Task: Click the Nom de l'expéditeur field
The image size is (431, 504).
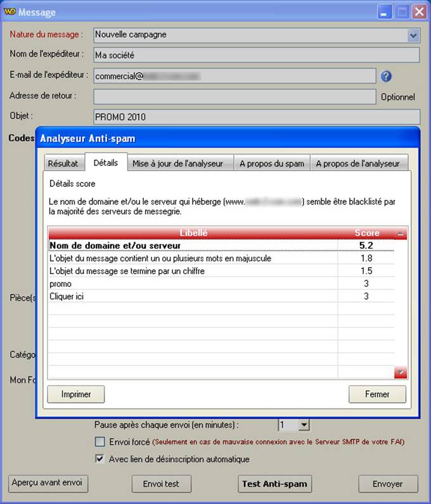Action: pyautogui.click(x=257, y=55)
